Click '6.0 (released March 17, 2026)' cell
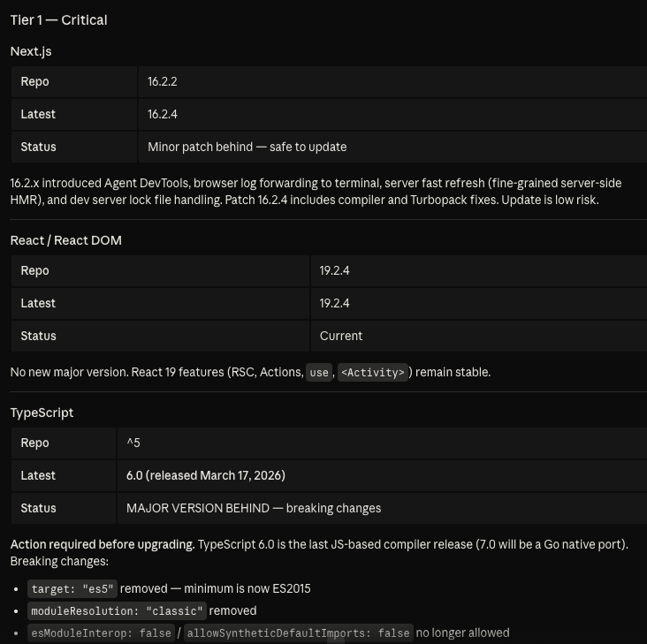The width and height of the screenshot is (647, 644). tap(382, 475)
